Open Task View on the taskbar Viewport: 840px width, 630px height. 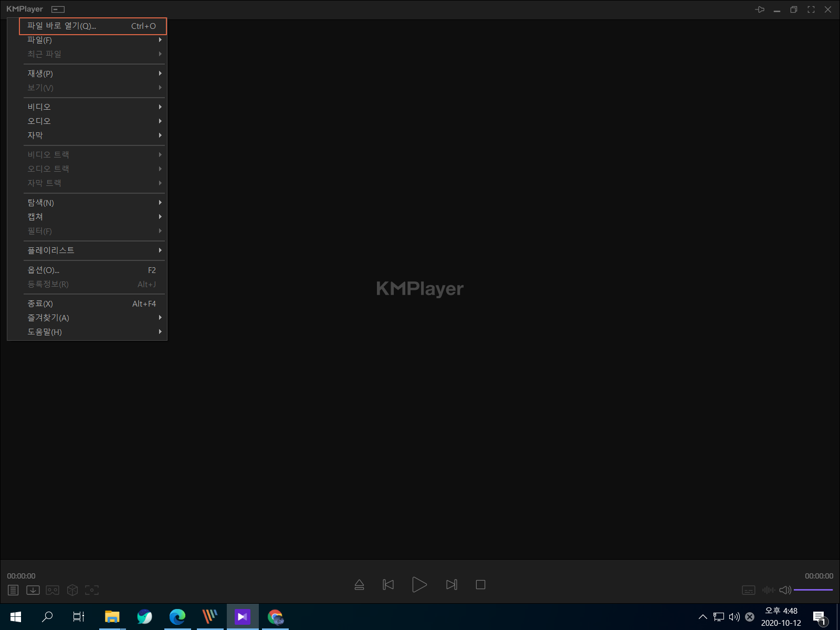click(x=79, y=617)
